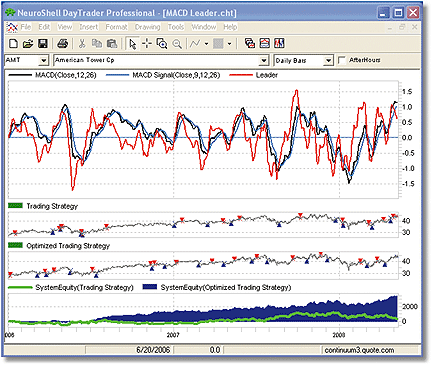
Task: Activate the zoom-in magnifier tool
Action: pyautogui.click(x=162, y=44)
